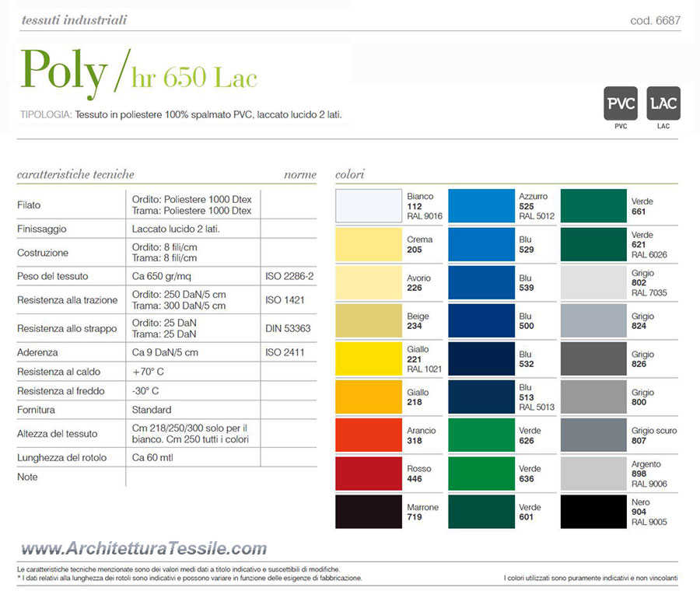Choose the Avorio 226 swatch

(x=369, y=282)
